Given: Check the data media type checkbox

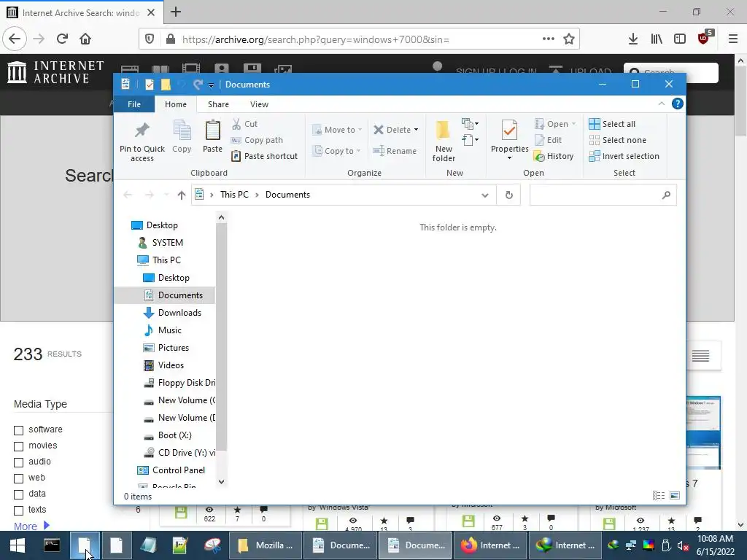Looking at the screenshot, I should coord(18,494).
